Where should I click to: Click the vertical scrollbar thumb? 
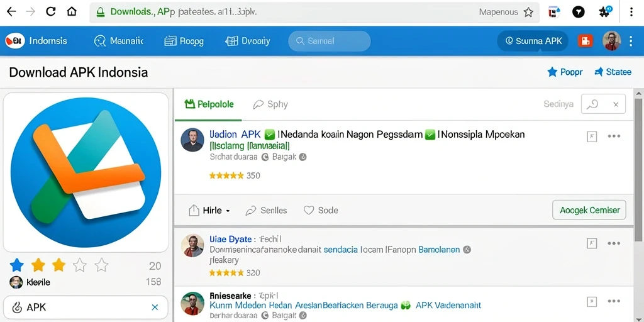639,170
